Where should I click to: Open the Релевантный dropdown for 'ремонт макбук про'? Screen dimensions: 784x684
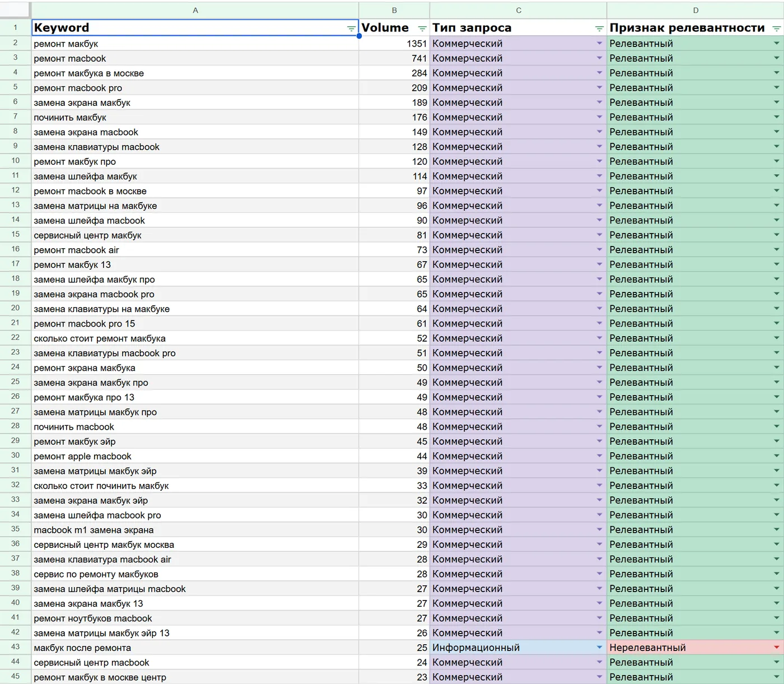(777, 161)
